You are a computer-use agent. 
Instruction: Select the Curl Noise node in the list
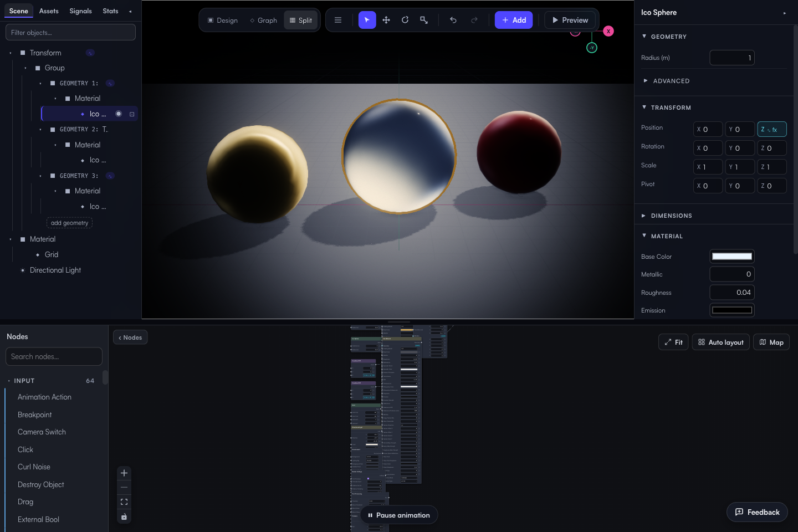click(34, 467)
